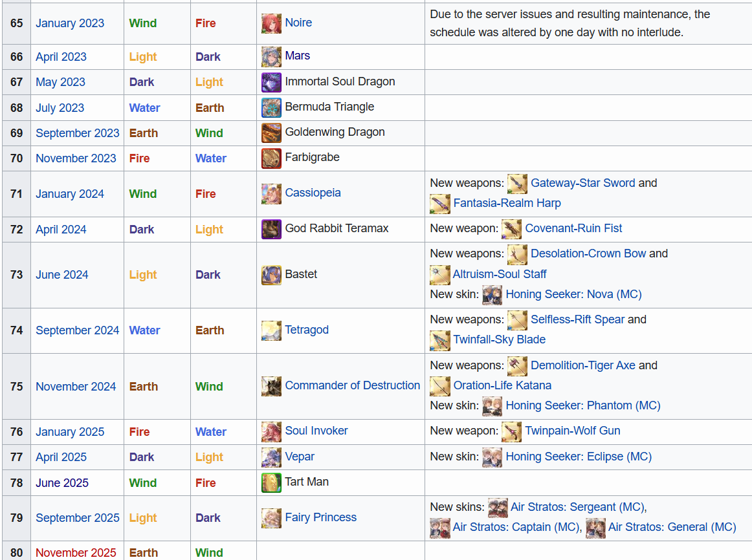
Task: Click the Fantasia-Realm Harp weapon icon
Action: (440, 204)
